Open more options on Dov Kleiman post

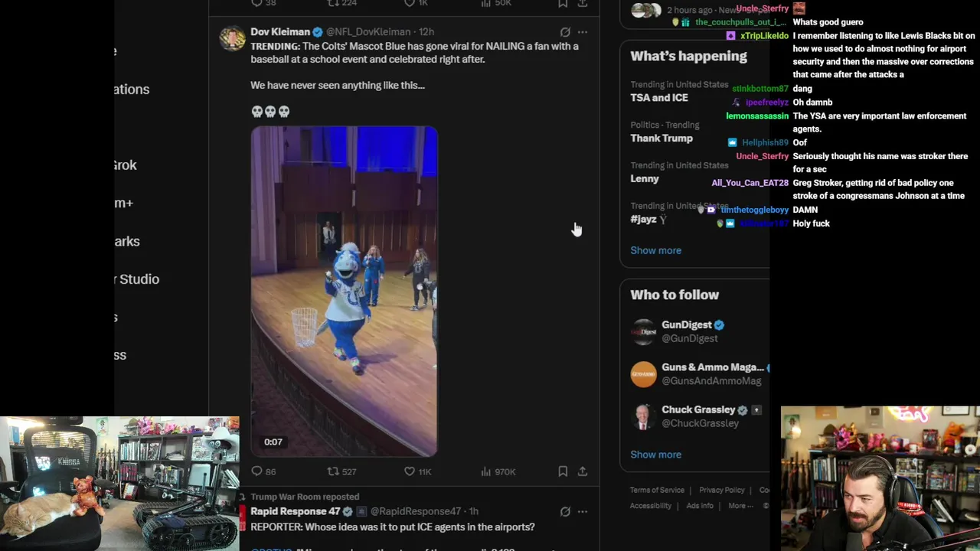[583, 32]
